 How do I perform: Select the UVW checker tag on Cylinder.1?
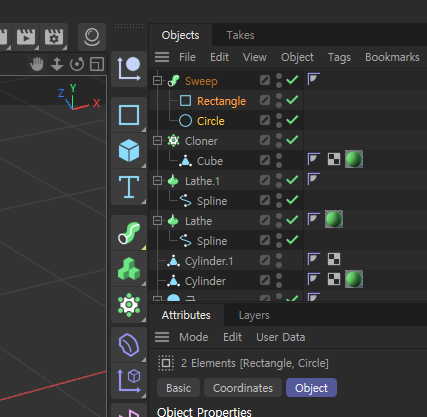coord(334,259)
